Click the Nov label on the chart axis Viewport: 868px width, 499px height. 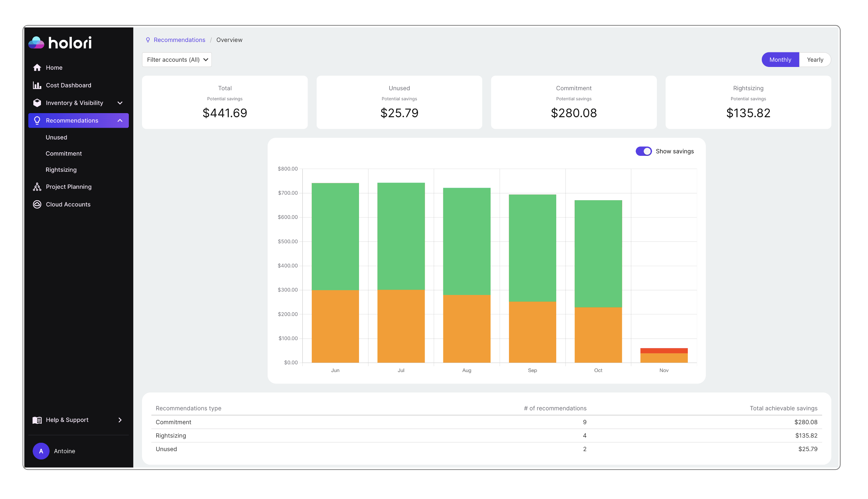click(x=664, y=370)
